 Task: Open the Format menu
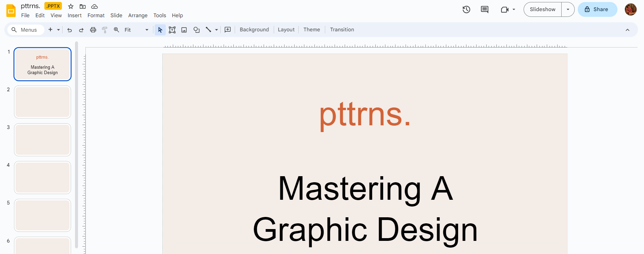[96, 15]
